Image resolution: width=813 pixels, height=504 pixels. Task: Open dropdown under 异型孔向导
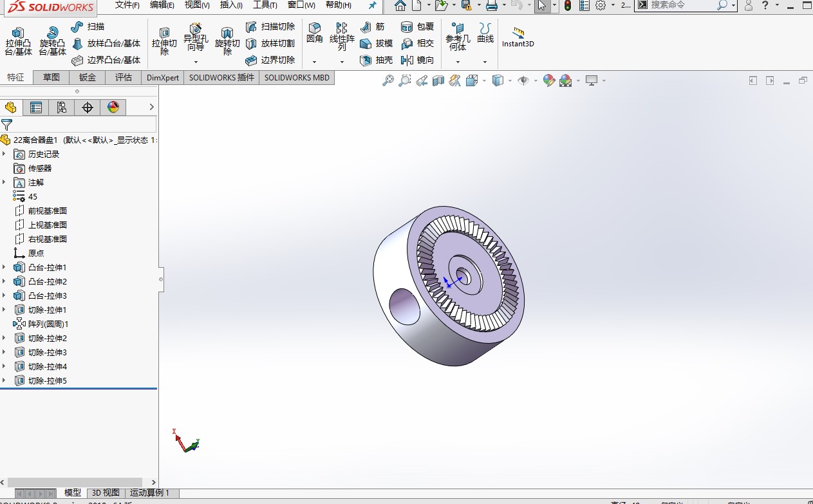tap(196, 62)
